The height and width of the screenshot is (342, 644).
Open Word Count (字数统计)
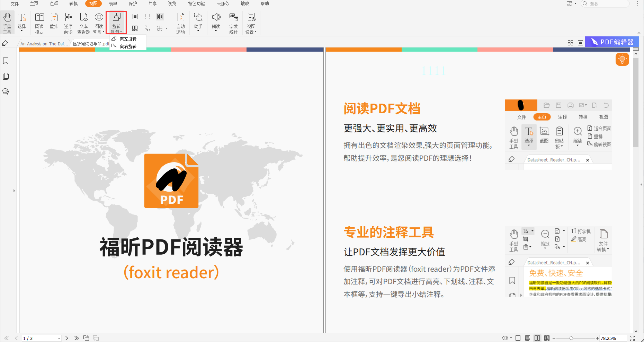(x=234, y=23)
